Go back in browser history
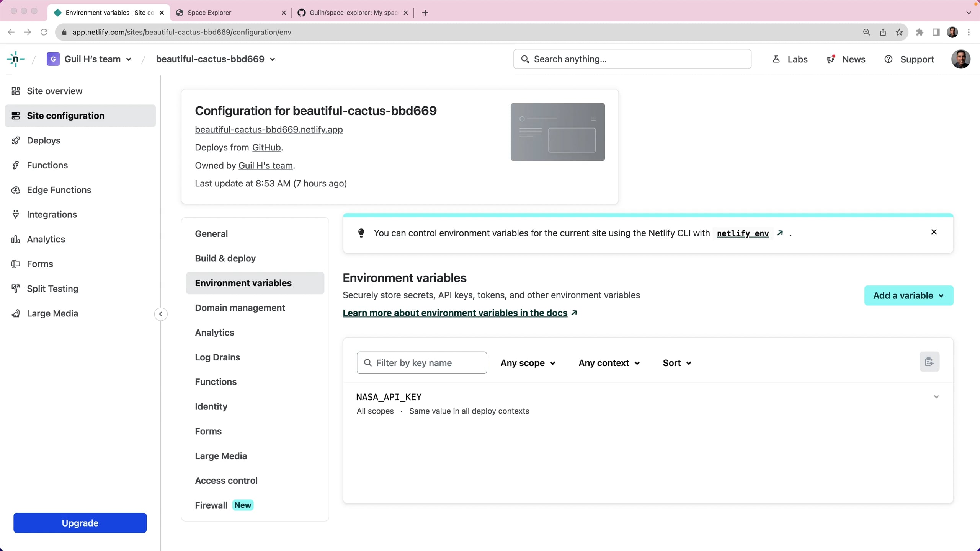This screenshot has width=980, height=551. [11, 32]
